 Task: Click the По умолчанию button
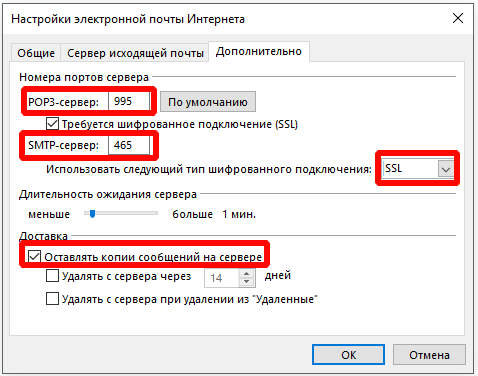[x=208, y=102]
